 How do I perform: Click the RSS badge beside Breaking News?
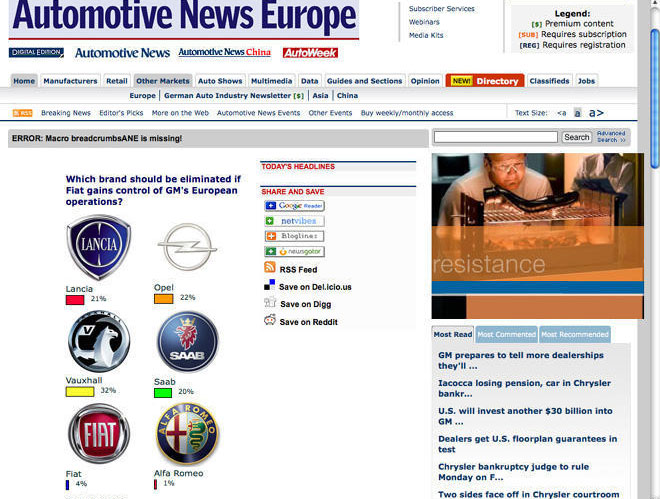pos(23,113)
